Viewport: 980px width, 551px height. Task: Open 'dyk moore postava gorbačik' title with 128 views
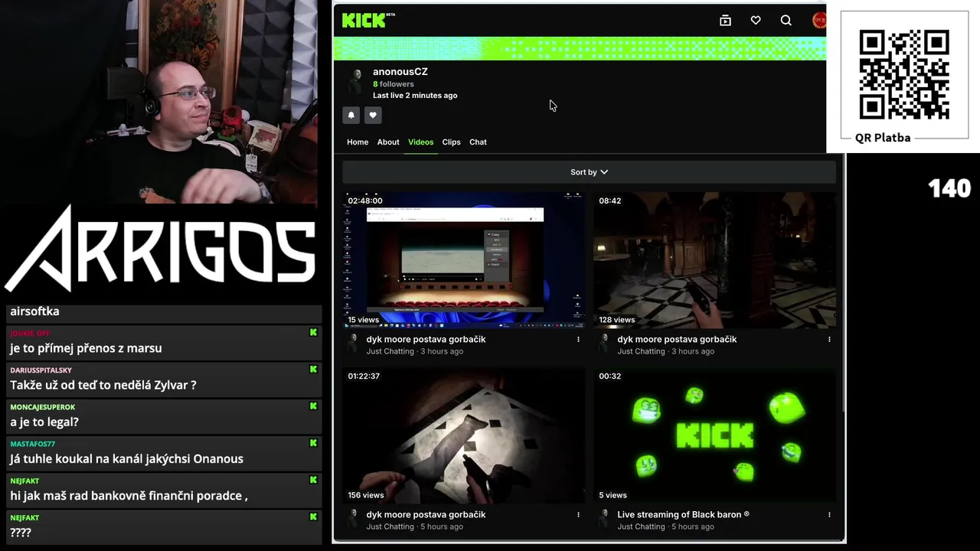pos(677,339)
